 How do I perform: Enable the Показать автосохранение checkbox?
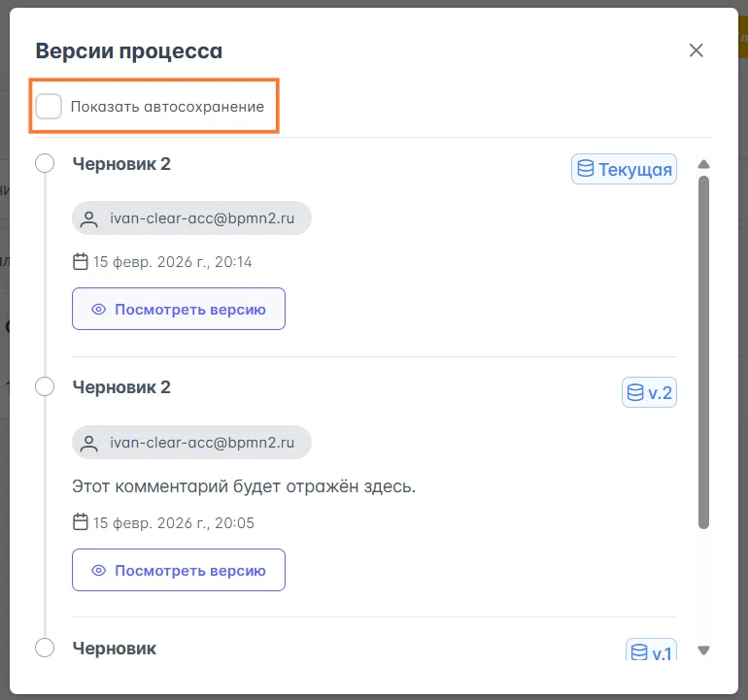pyautogui.click(x=49, y=107)
